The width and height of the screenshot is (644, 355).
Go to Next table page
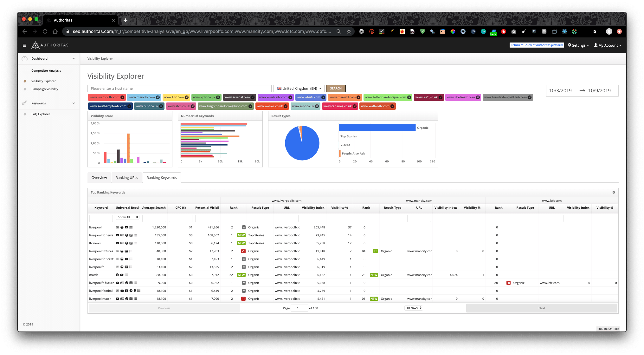pos(542,308)
